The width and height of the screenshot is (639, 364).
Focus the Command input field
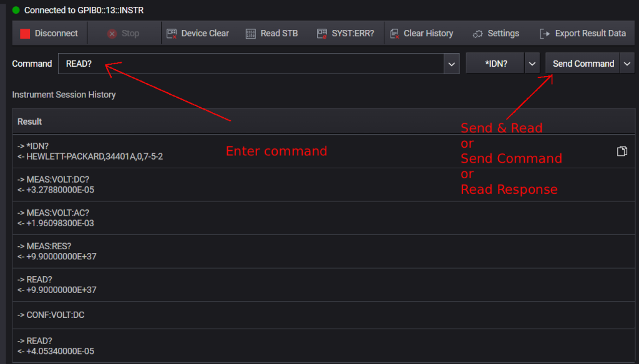tap(251, 64)
